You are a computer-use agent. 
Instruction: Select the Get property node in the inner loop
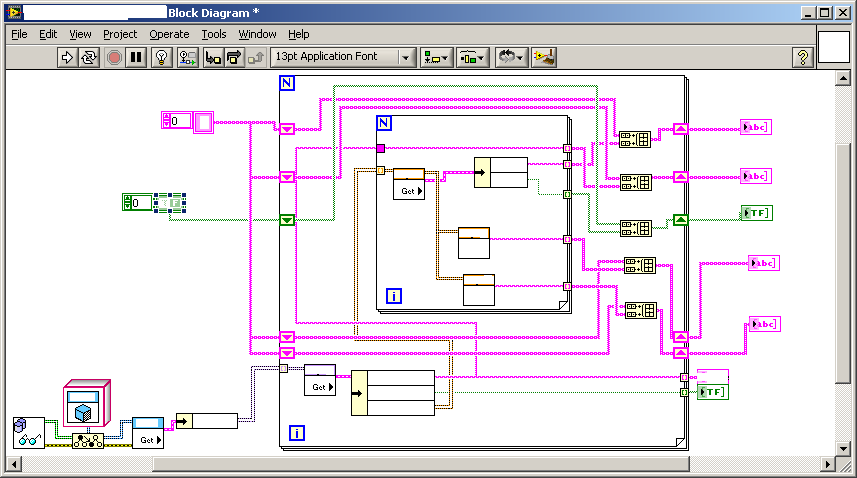coord(409,184)
